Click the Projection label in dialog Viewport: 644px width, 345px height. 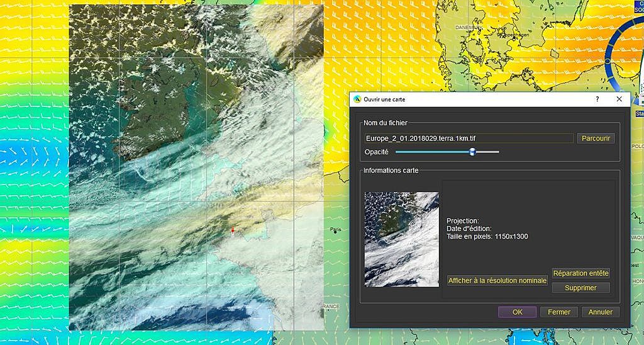tap(462, 221)
